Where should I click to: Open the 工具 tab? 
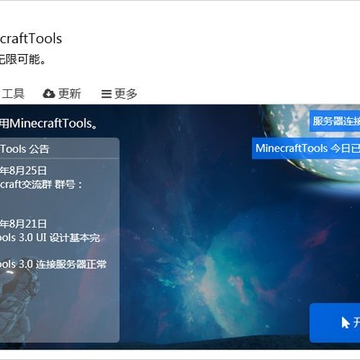[12, 94]
